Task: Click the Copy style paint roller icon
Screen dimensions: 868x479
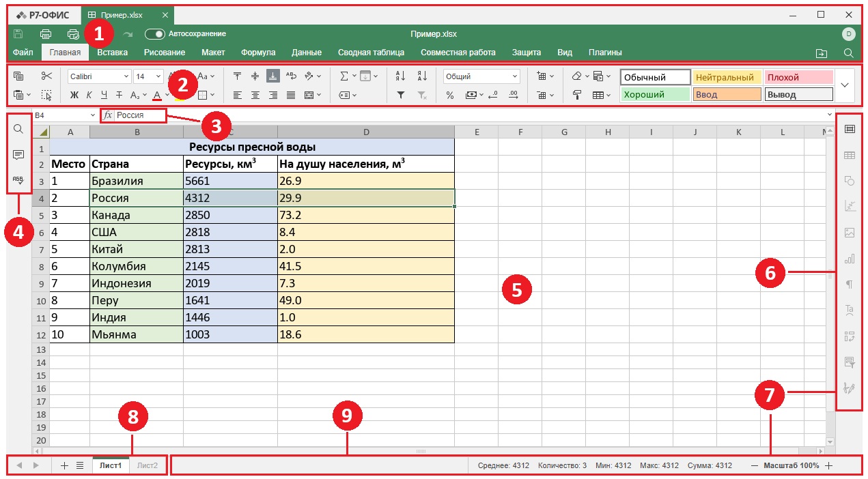Action: coord(577,95)
